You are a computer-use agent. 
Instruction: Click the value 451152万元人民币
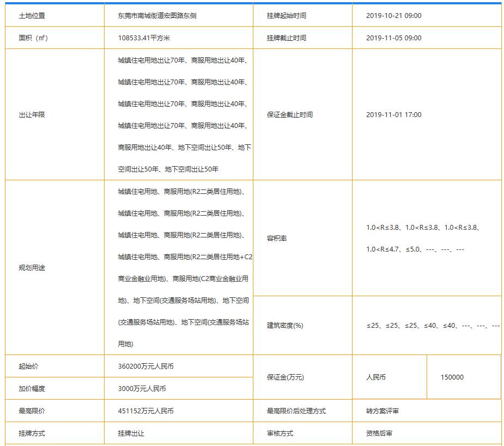(x=145, y=411)
